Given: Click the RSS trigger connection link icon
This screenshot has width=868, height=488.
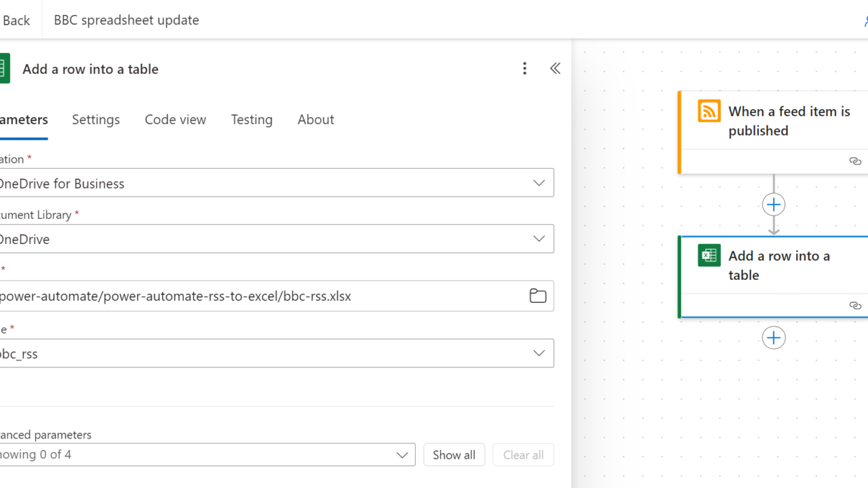Looking at the screenshot, I should pos(855,161).
